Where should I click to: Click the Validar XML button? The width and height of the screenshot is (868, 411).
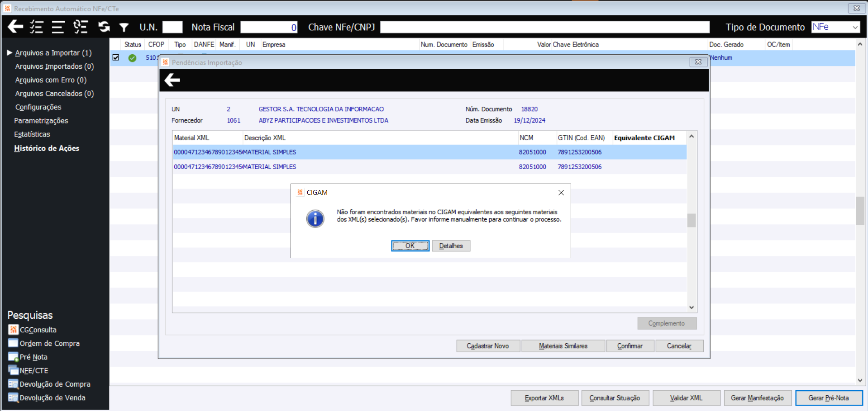pos(686,398)
